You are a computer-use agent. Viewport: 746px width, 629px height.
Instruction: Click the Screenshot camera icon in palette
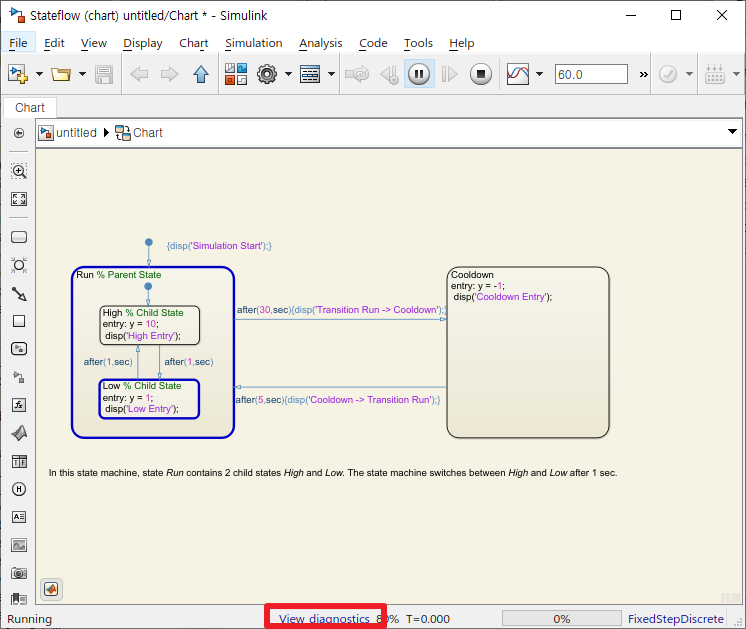click(x=19, y=573)
